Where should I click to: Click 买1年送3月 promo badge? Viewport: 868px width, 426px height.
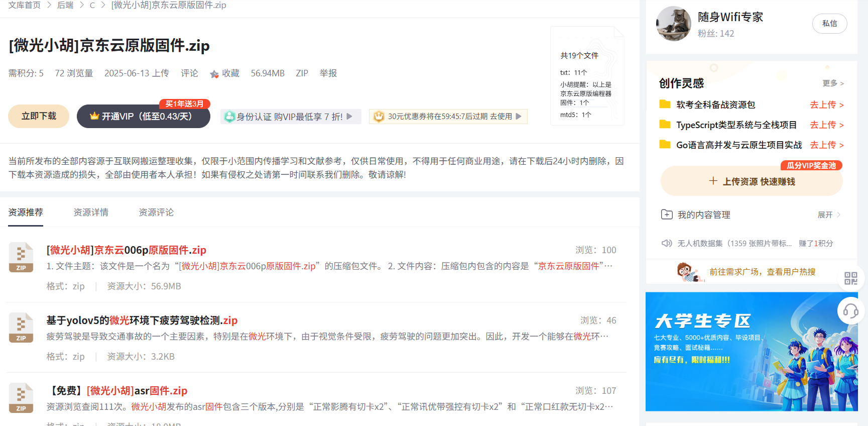pos(184,104)
